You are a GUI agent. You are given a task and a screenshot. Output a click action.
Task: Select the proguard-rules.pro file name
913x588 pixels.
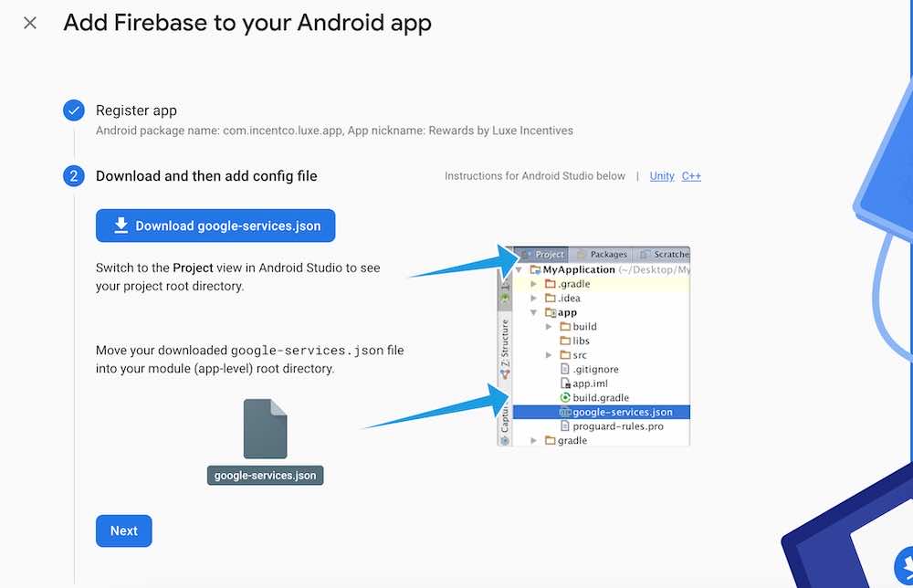coord(618,426)
